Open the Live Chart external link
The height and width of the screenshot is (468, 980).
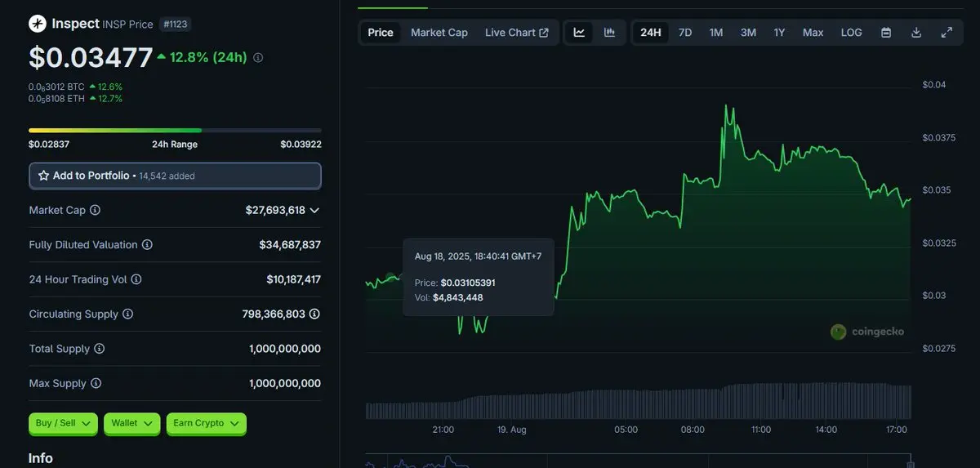click(517, 33)
